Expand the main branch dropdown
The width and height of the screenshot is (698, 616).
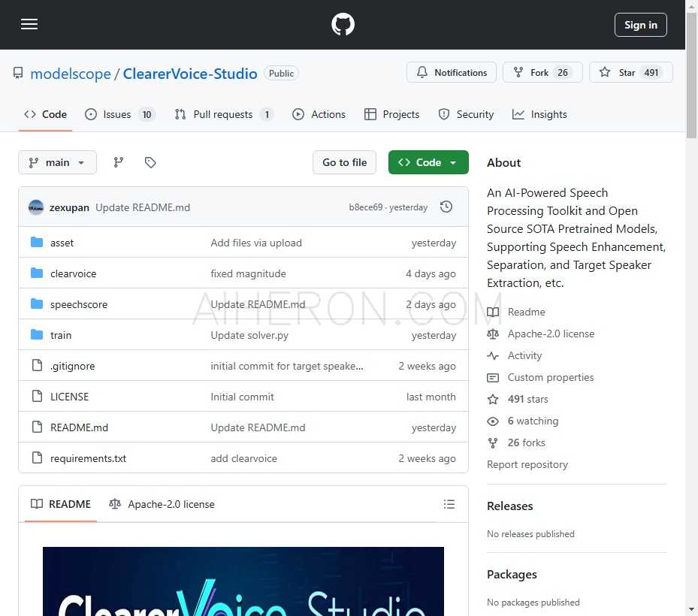pos(57,162)
